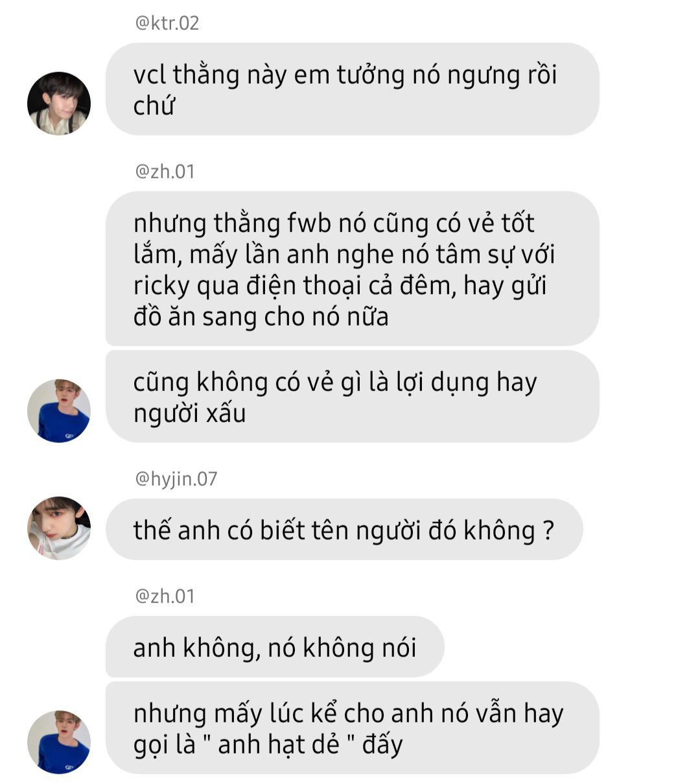Open the avatar of hyjin.07
Image resolution: width=700 pixels, height=782 pixels.
[58, 528]
